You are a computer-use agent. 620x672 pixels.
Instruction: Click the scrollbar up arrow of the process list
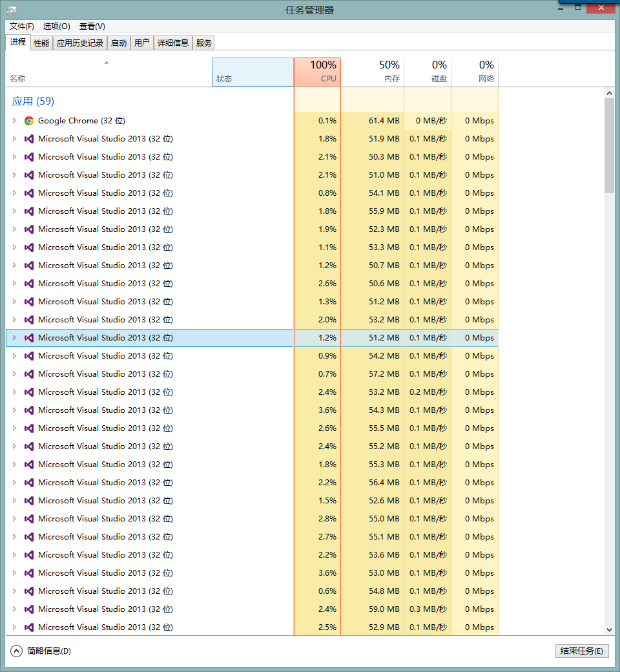coord(609,93)
